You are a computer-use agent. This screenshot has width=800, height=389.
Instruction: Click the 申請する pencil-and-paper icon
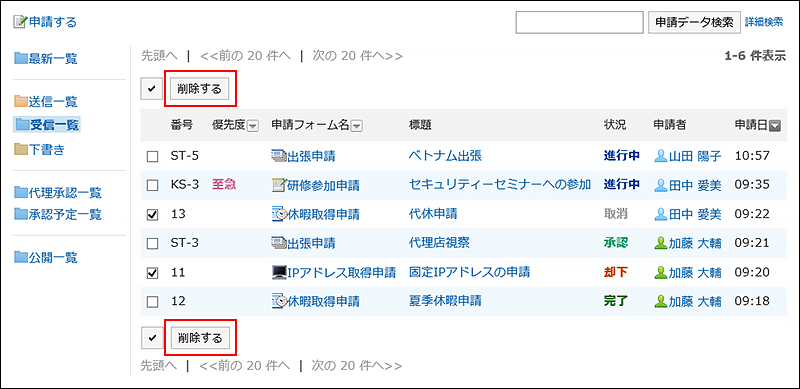19,22
